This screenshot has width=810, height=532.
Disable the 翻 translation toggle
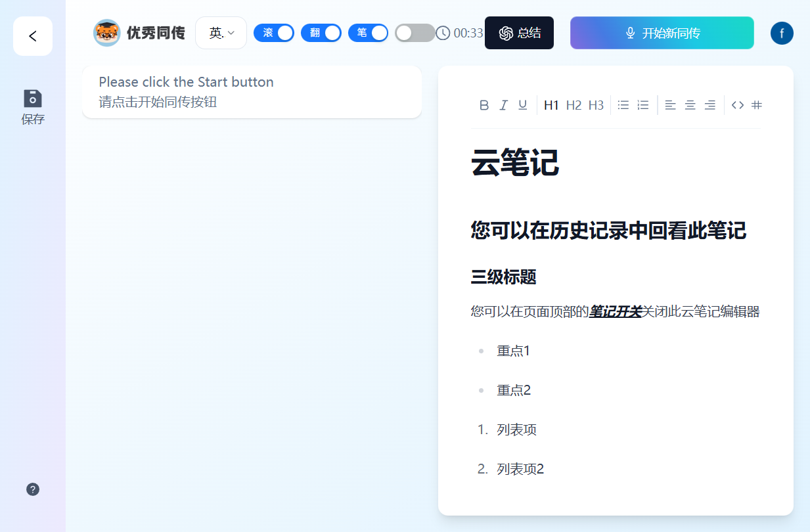(321, 33)
